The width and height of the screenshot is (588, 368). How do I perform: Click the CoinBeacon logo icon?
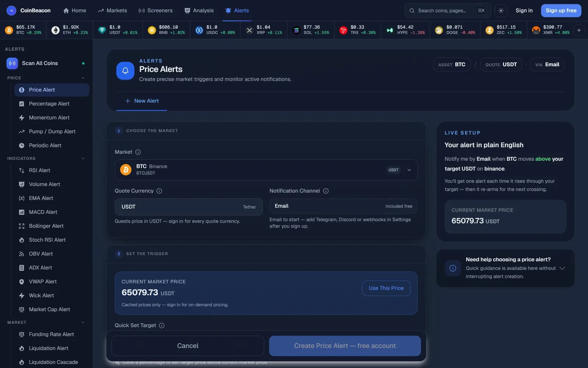coord(11,11)
